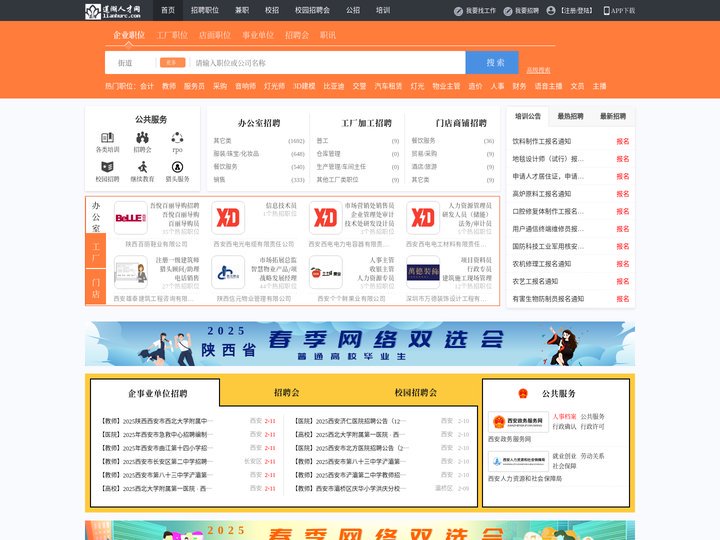
Task: Click 报名 next to 饮料制作工报名通知
Action: (623, 141)
